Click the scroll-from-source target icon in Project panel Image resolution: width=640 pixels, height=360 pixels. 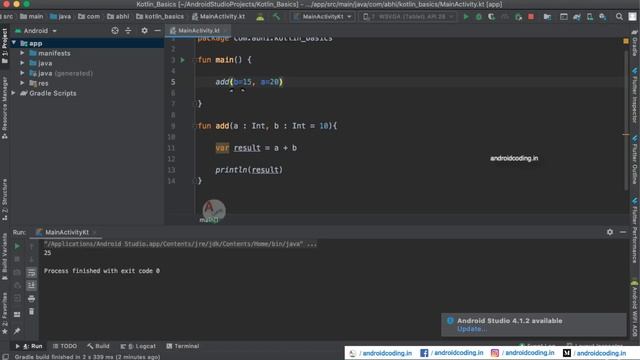(115, 31)
